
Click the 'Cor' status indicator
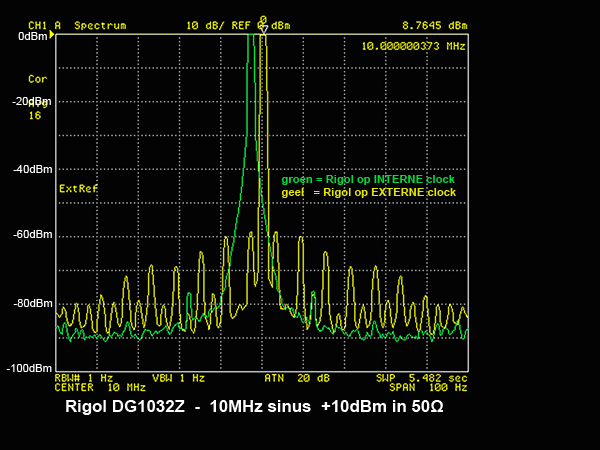37,79
